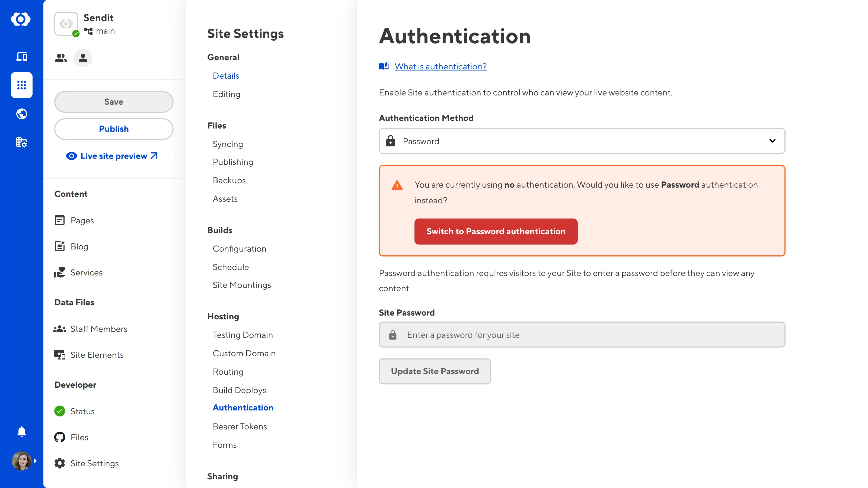
Task: Click the chevron arrow on Password dropdown
Action: (772, 141)
